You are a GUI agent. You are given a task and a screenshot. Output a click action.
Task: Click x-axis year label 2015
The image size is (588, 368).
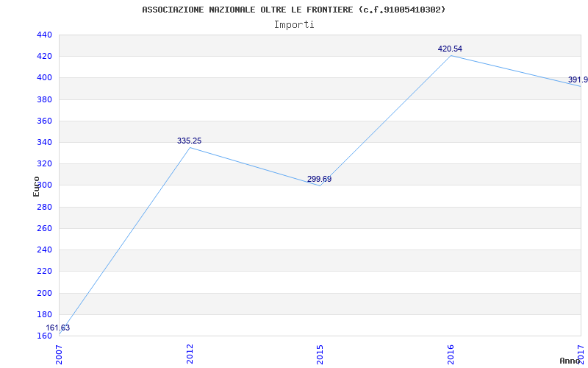(320, 354)
